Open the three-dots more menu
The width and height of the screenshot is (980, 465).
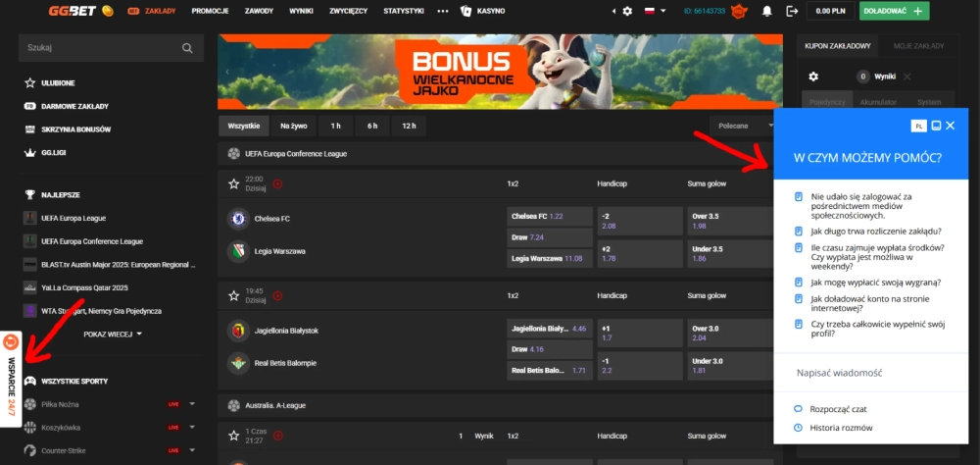coord(443,11)
